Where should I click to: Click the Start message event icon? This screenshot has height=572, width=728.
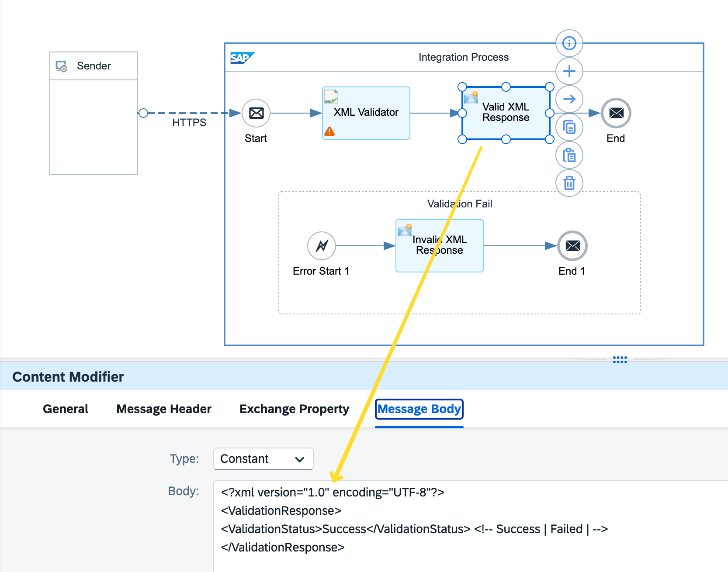coord(256,113)
